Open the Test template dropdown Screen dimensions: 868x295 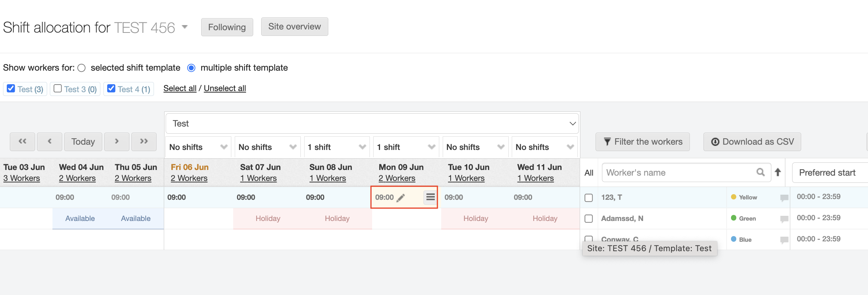[372, 124]
